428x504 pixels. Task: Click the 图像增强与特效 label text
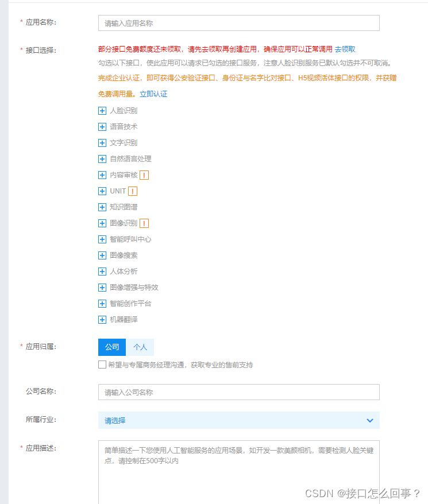pyautogui.click(x=134, y=288)
